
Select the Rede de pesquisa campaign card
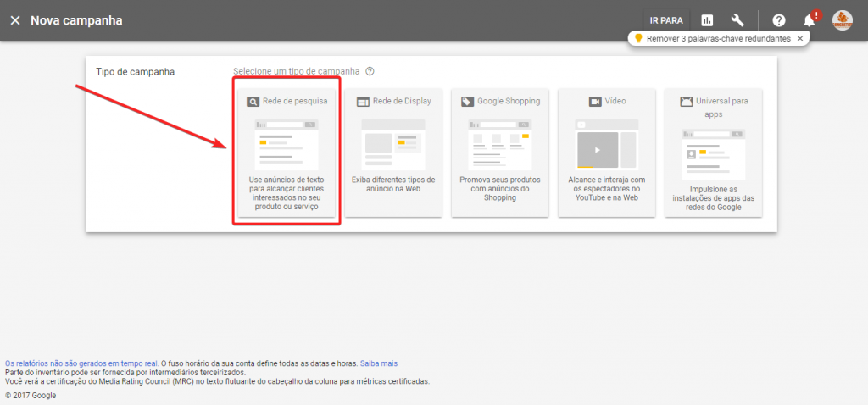coord(287,153)
